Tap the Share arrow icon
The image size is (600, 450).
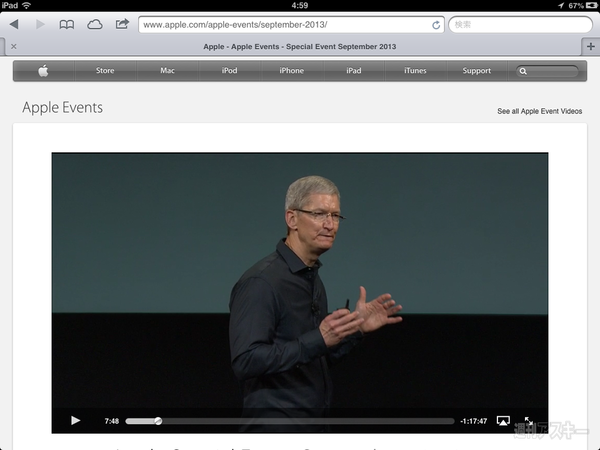122,24
